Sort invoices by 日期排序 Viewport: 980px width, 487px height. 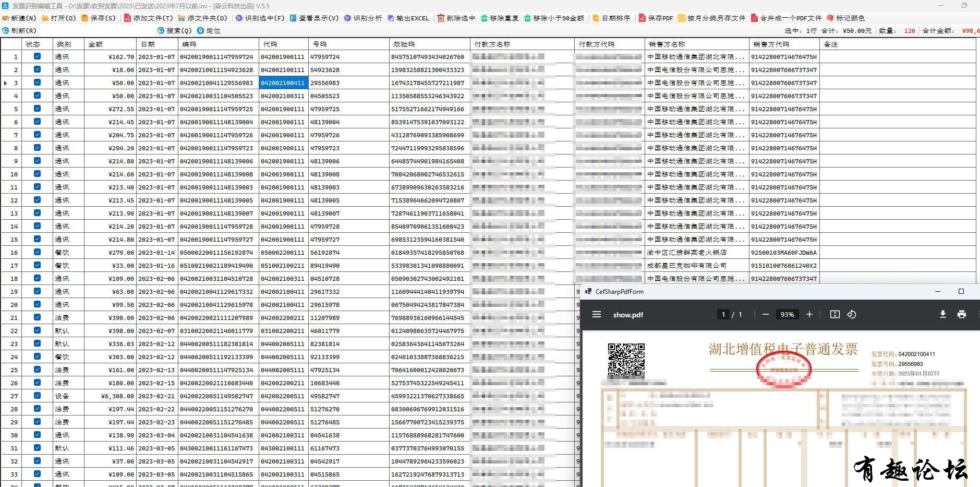click(611, 18)
